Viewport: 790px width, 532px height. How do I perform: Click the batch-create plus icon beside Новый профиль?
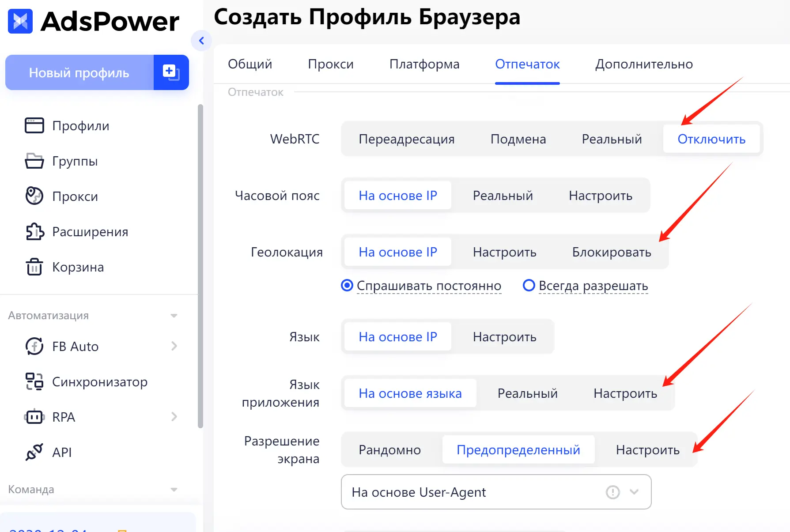(x=171, y=72)
